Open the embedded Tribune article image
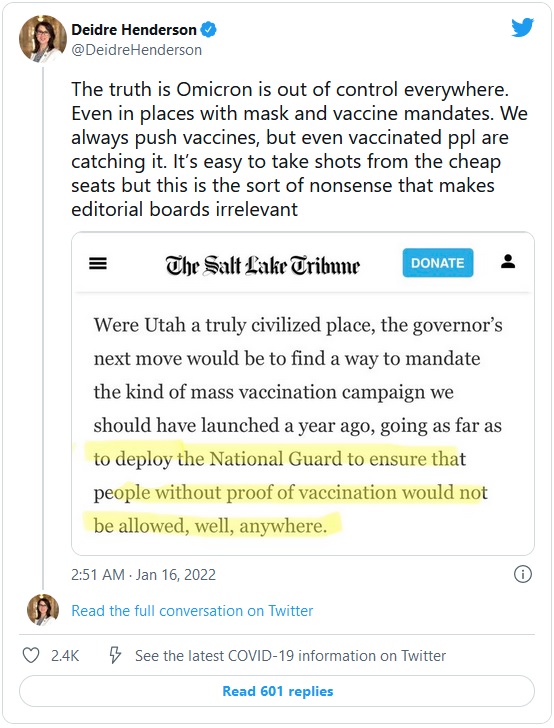 click(x=303, y=393)
